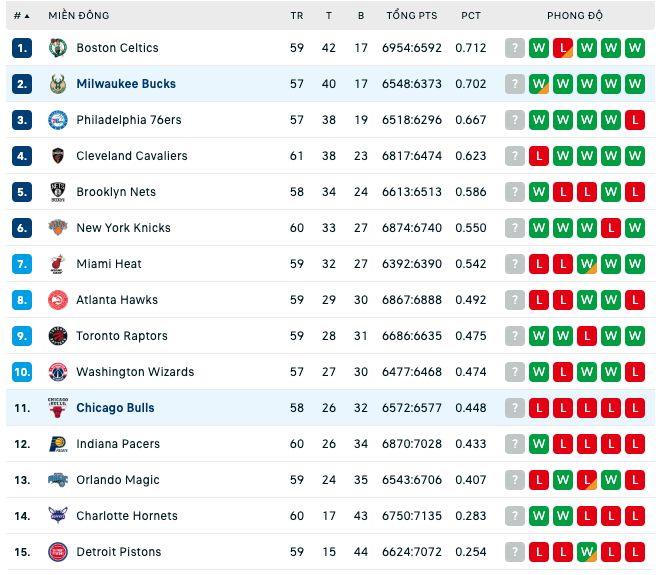Click the Milwaukee Bucks deer logo
Screen dimensions: 662x575
pos(58,84)
